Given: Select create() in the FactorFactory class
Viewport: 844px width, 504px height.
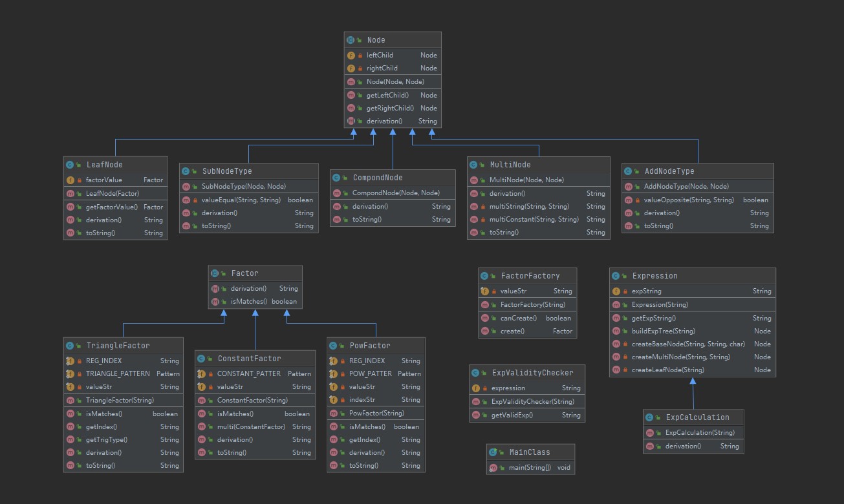Looking at the screenshot, I should [527, 331].
